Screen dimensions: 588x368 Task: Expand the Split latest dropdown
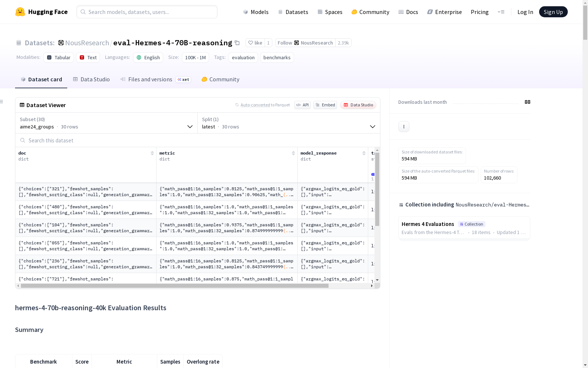289,123
